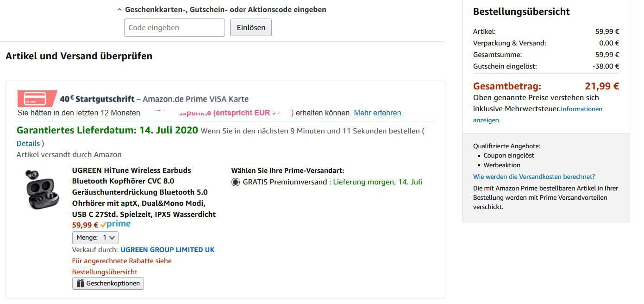Click the Informationen anzeigen link

click(538, 114)
